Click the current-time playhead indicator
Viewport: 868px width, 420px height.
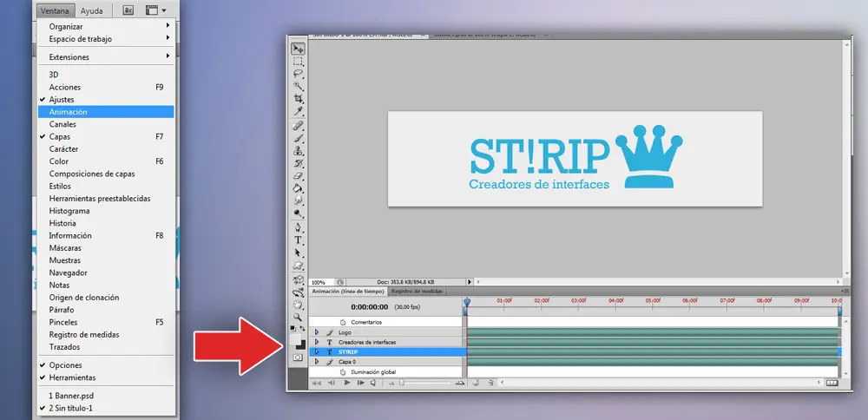tap(467, 302)
